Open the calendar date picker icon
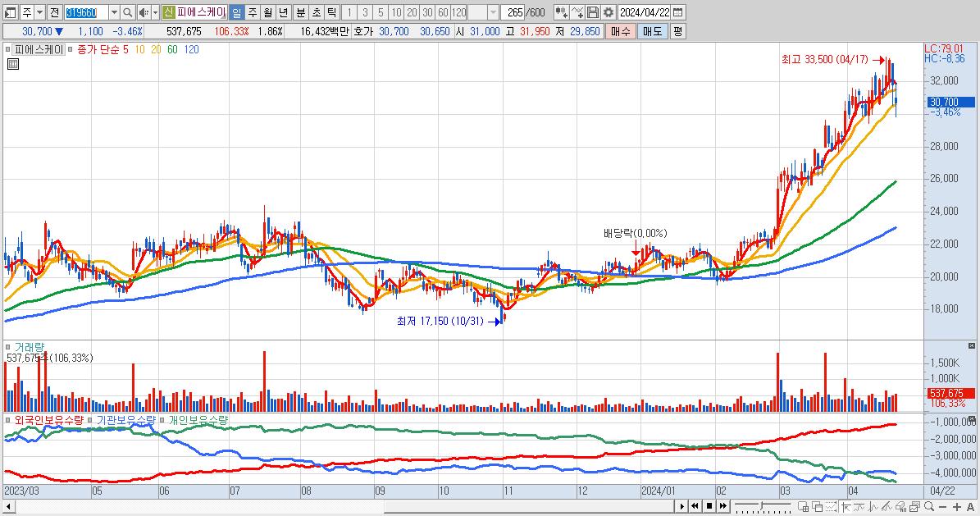 (677, 12)
